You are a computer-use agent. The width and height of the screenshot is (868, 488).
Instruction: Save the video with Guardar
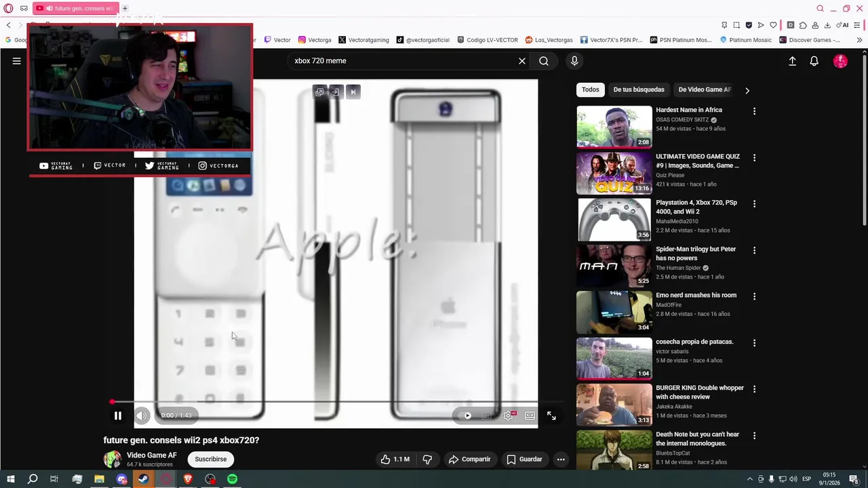click(x=524, y=459)
